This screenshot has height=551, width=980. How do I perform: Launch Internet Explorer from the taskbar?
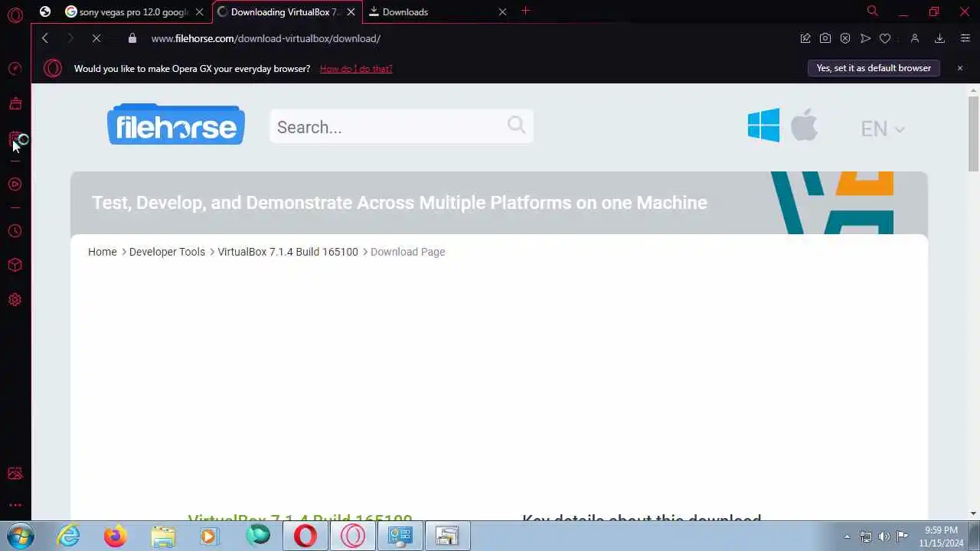point(69,536)
